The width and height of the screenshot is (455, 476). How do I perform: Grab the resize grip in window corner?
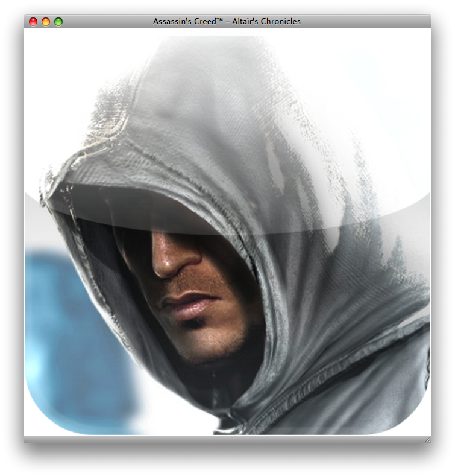point(428,439)
